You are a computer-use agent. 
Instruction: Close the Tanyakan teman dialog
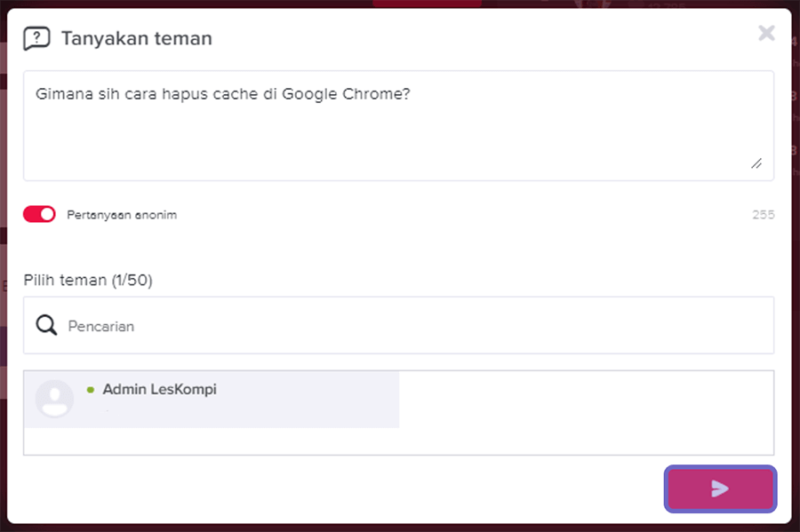(x=766, y=33)
